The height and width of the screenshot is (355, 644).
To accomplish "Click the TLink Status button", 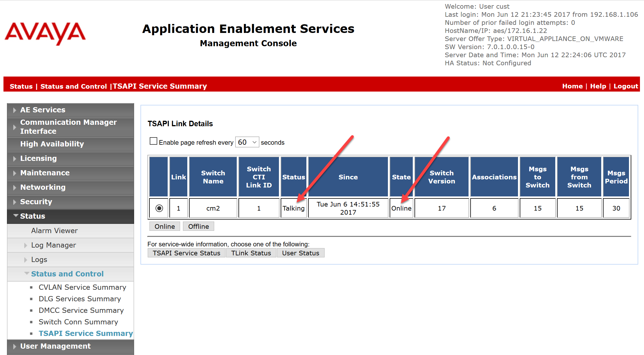I will (251, 253).
